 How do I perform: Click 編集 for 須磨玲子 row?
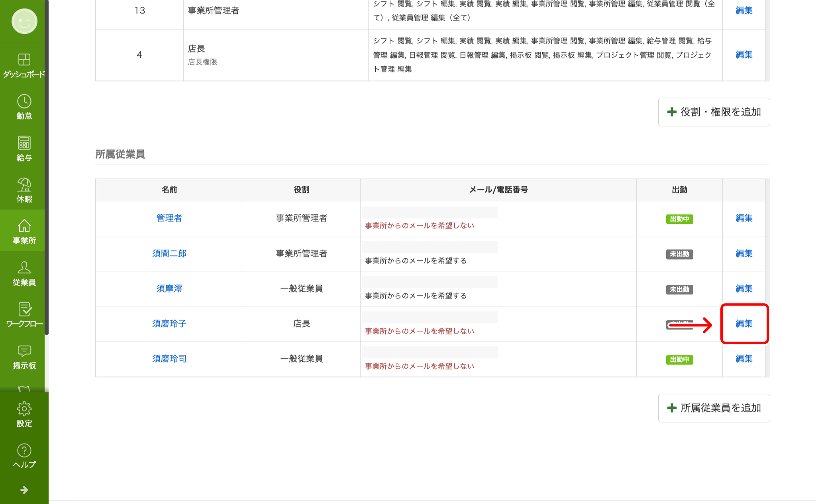[x=744, y=324]
